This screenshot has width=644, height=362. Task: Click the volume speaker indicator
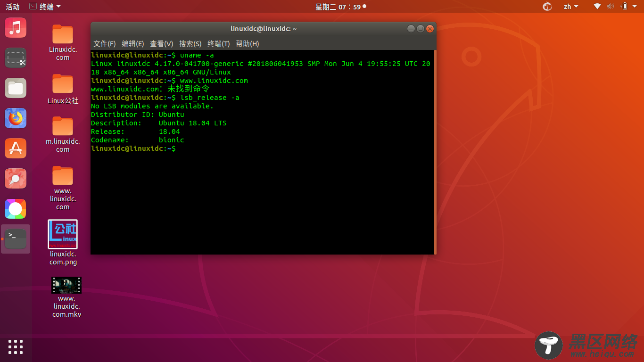click(611, 7)
